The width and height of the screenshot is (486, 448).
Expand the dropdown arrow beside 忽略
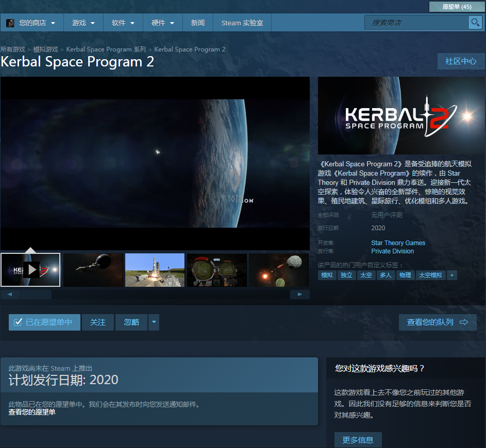click(x=154, y=322)
